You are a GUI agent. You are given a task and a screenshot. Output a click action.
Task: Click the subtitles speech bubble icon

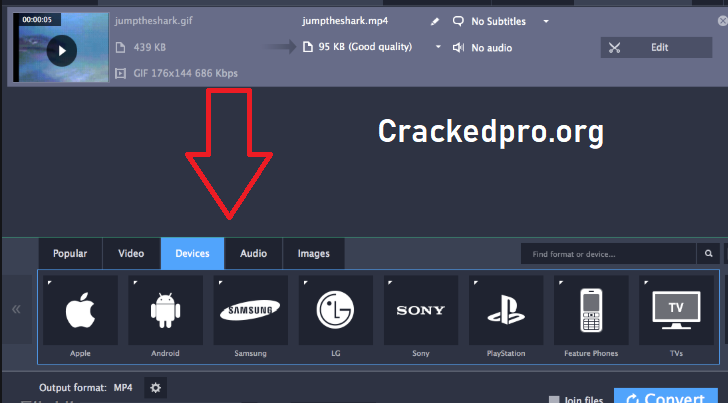pyautogui.click(x=458, y=21)
